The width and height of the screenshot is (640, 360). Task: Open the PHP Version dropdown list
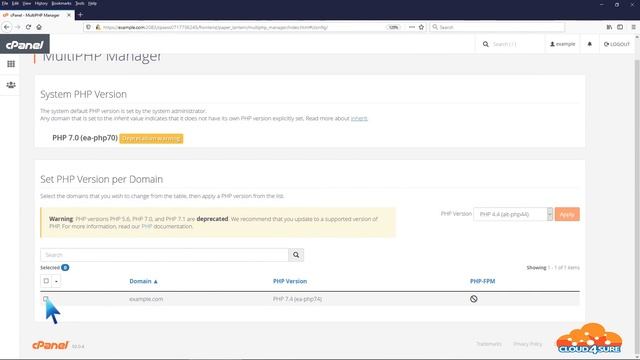pos(513,214)
